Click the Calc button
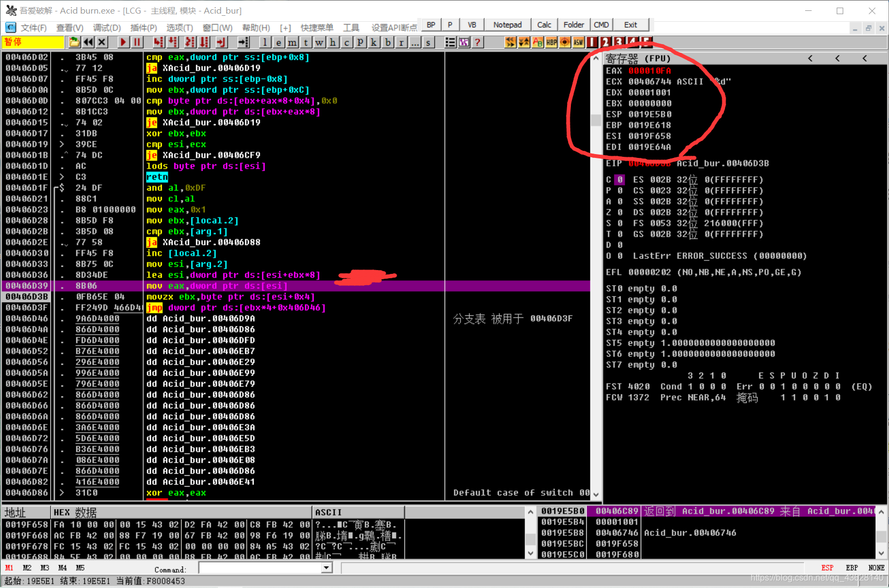889x588 pixels. coord(544,25)
